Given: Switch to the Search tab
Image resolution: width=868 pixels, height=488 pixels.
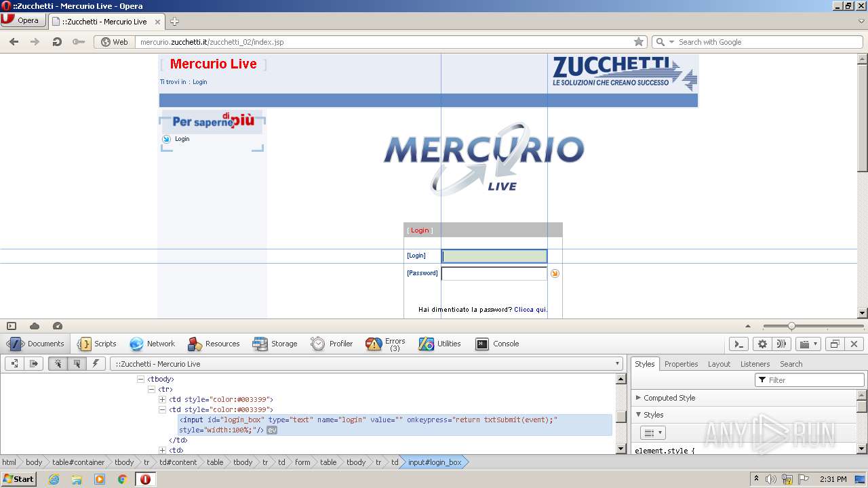Looking at the screenshot, I should click(x=791, y=364).
